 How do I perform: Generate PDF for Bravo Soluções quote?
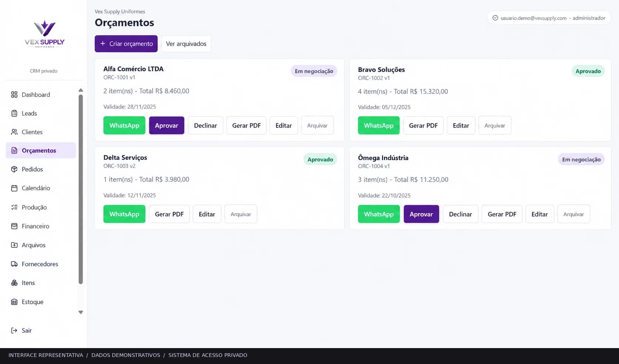(x=423, y=125)
